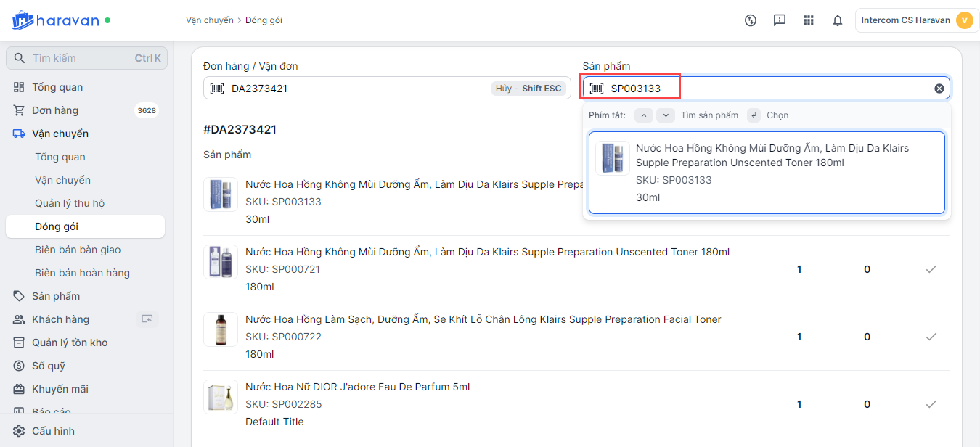Click barcode icon in Đơn hàng field
Viewport: 980px width, 447px height.
[x=217, y=88]
